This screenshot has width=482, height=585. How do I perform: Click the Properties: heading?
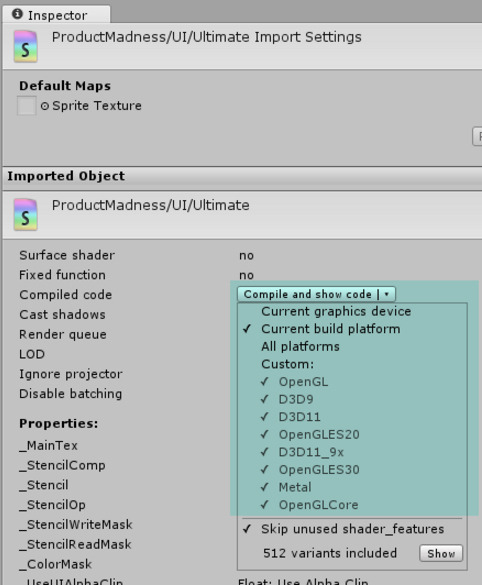click(59, 423)
